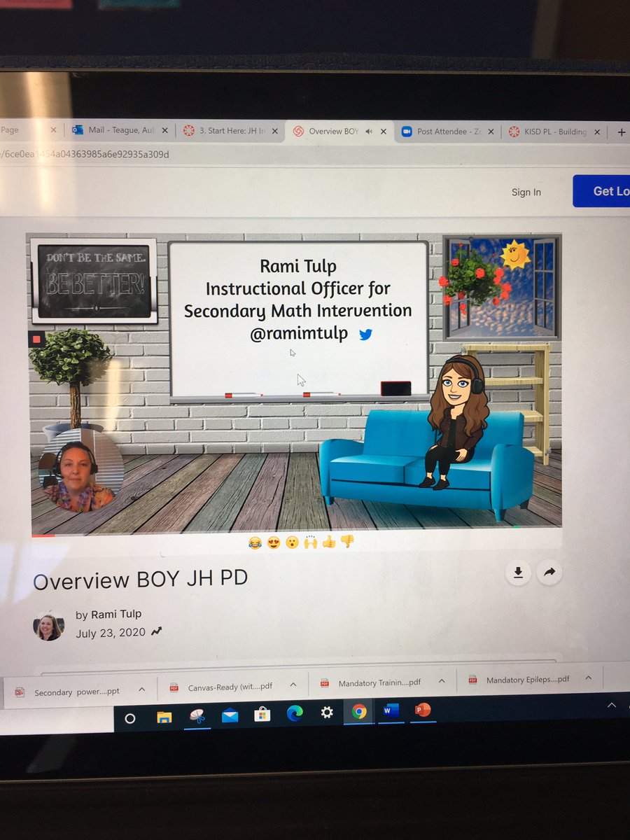
Task: Expand options for Mandatory Trainin....pdf download
Action: click(x=442, y=681)
